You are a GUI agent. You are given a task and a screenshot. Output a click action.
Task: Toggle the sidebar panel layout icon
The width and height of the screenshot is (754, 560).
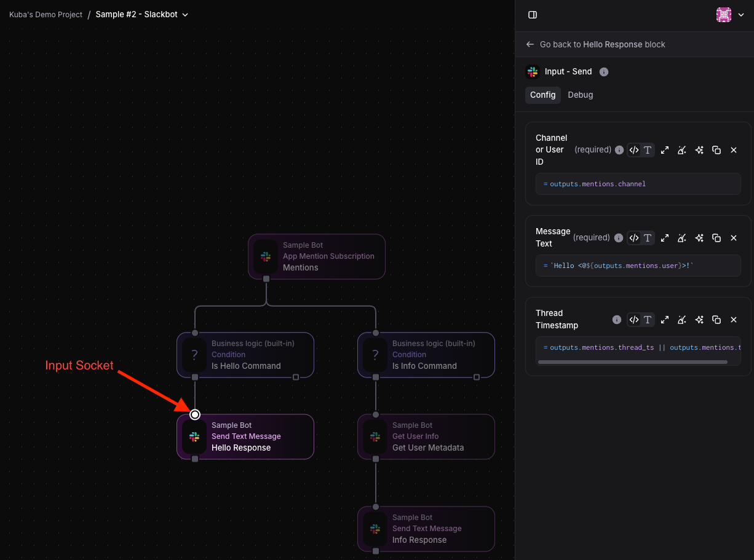[533, 15]
